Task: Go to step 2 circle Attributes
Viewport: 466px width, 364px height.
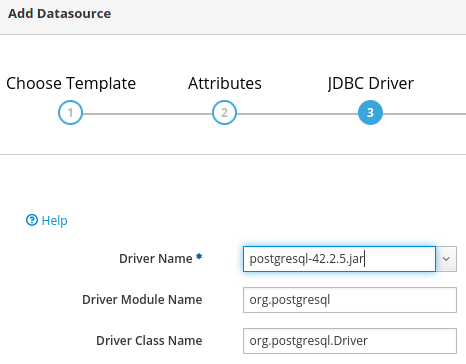Action: 224,113
